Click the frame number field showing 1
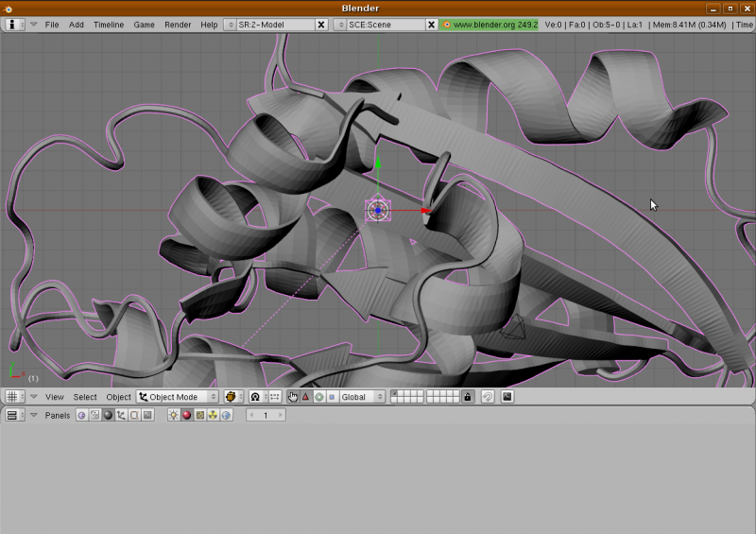 point(266,416)
